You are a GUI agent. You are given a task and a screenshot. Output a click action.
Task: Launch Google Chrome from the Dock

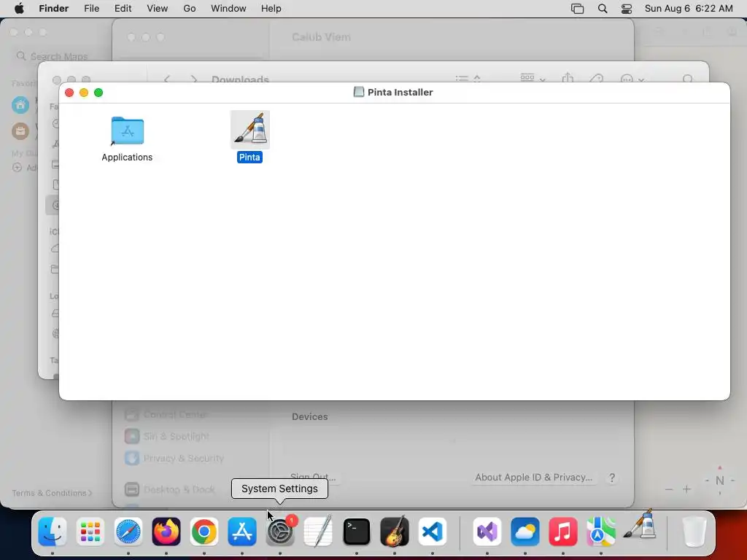(x=204, y=532)
